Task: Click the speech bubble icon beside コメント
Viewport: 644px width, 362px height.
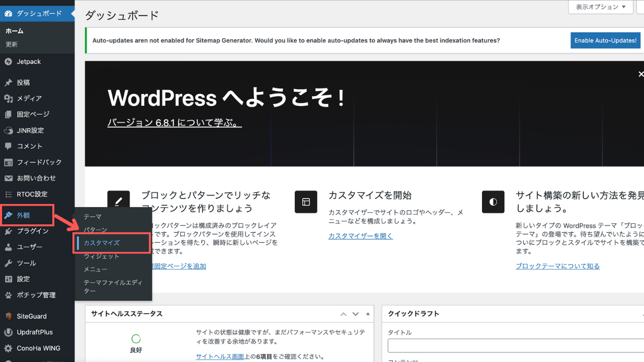Action: (x=8, y=146)
